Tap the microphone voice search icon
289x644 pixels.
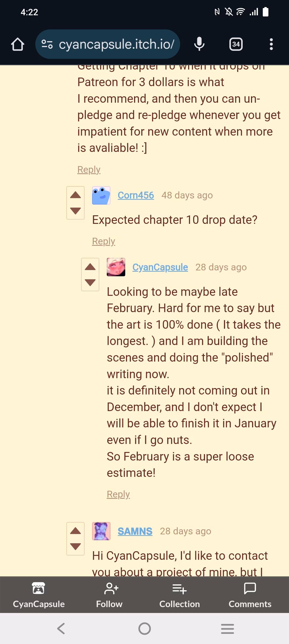pos(199,44)
